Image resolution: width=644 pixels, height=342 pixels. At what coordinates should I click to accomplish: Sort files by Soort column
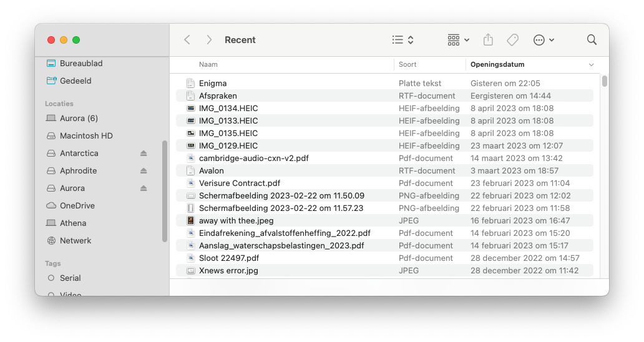(x=407, y=64)
